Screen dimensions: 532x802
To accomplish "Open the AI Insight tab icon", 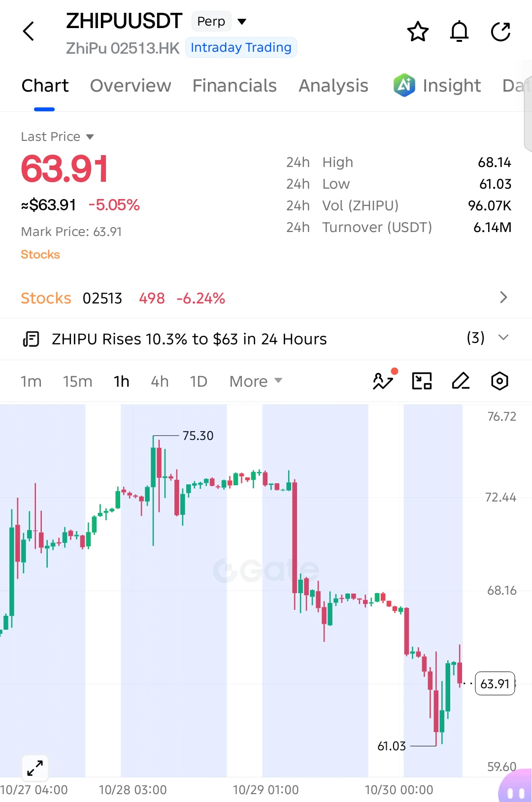I will point(404,85).
